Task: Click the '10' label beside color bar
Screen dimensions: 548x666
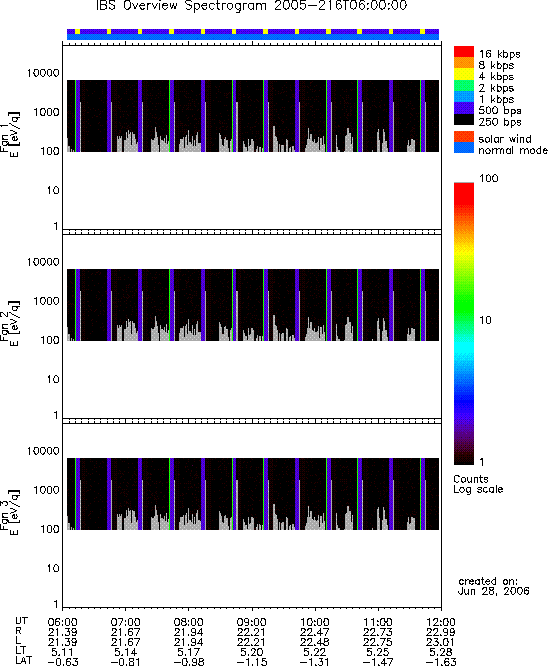Action: (x=485, y=320)
